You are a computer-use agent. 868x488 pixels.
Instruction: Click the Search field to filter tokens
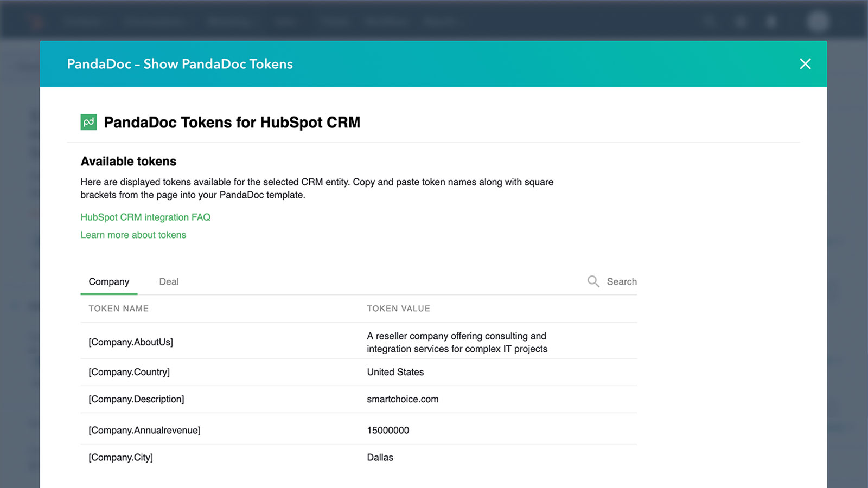click(622, 281)
